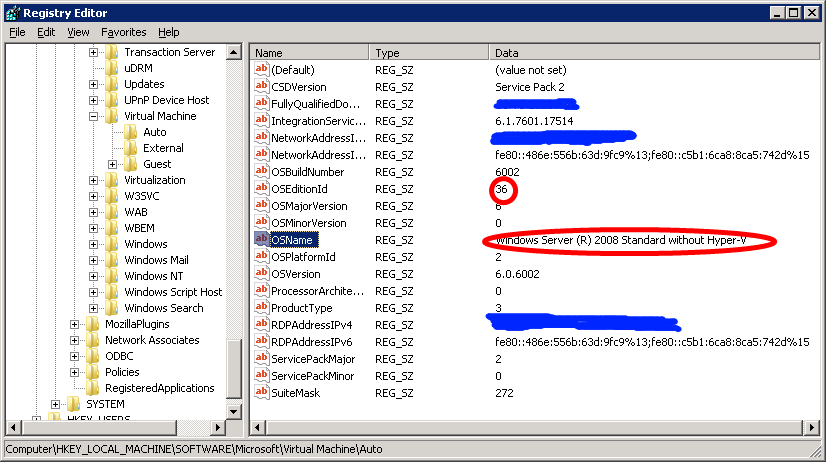
Task: Open the Edit menu
Action: [46, 32]
